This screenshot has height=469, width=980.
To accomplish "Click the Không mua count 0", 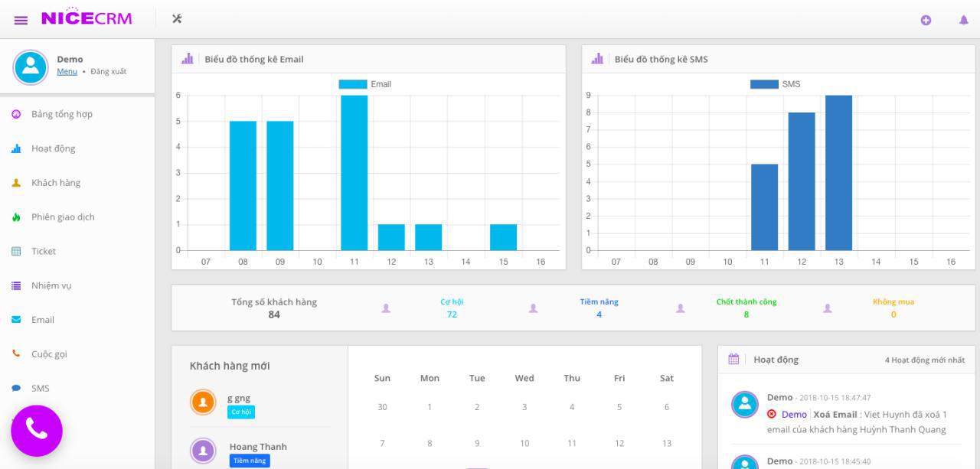I will [x=893, y=314].
